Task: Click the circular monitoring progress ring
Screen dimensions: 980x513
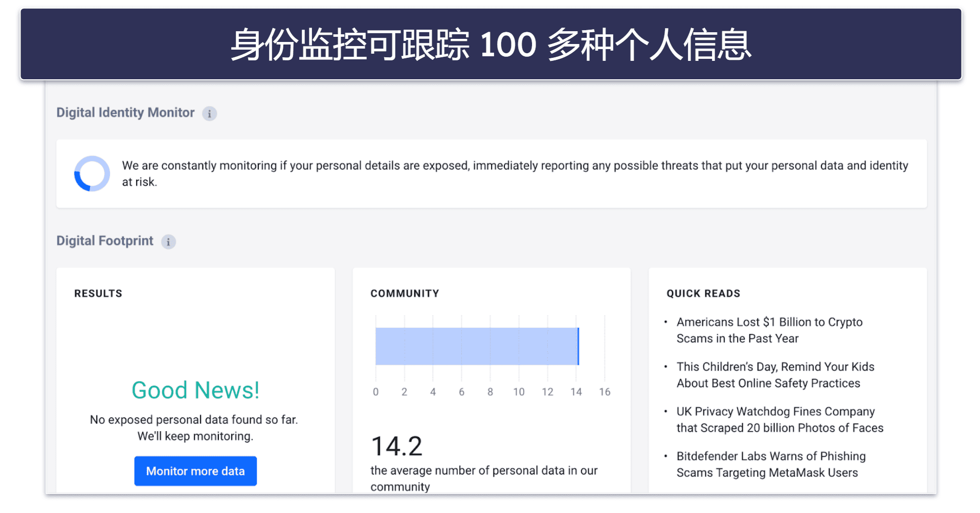Action: (x=92, y=173)
